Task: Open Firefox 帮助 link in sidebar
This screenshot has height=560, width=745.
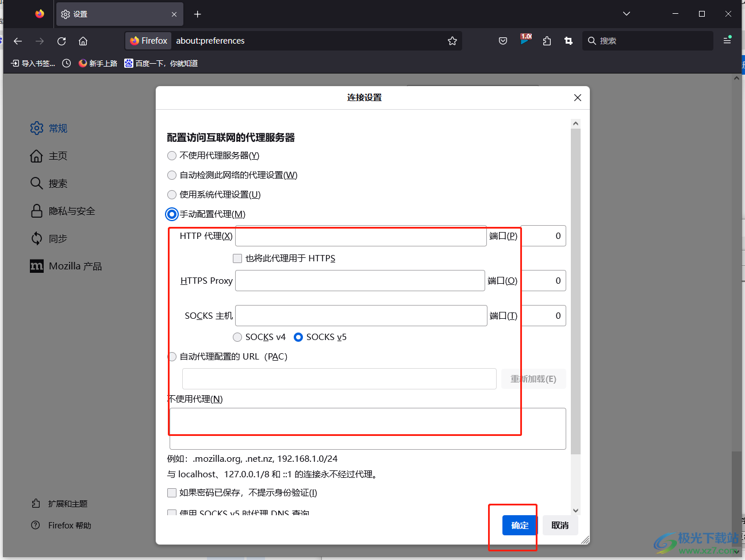Action: (x=61, y=526)
